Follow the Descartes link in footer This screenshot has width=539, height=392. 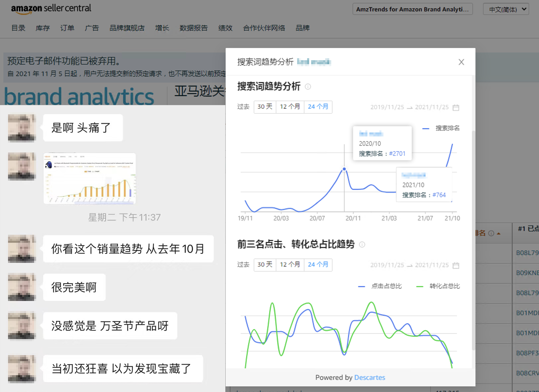[369, 377]
